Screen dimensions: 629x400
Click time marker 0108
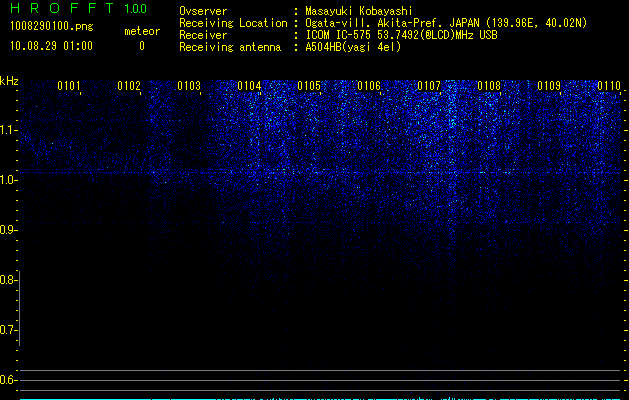(489, 86)
